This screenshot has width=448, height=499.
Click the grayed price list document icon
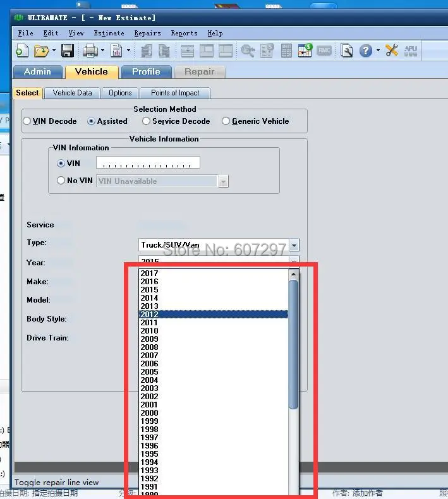point(267,51)
